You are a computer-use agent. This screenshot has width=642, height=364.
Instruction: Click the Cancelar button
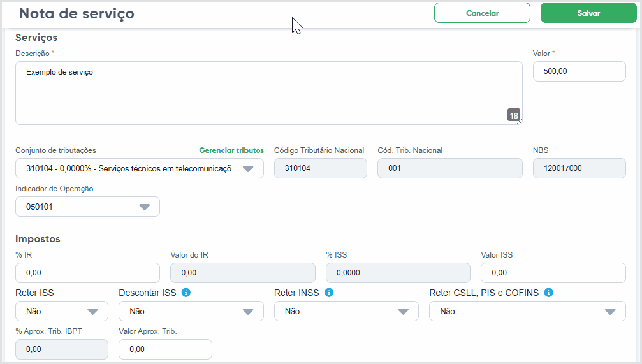pos(483,13)
